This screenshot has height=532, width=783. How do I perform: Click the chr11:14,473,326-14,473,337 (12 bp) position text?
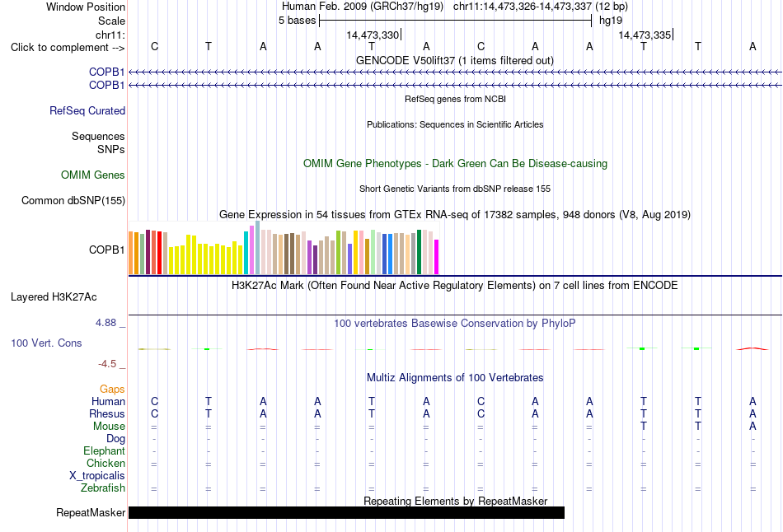click(x=541, y=7)
